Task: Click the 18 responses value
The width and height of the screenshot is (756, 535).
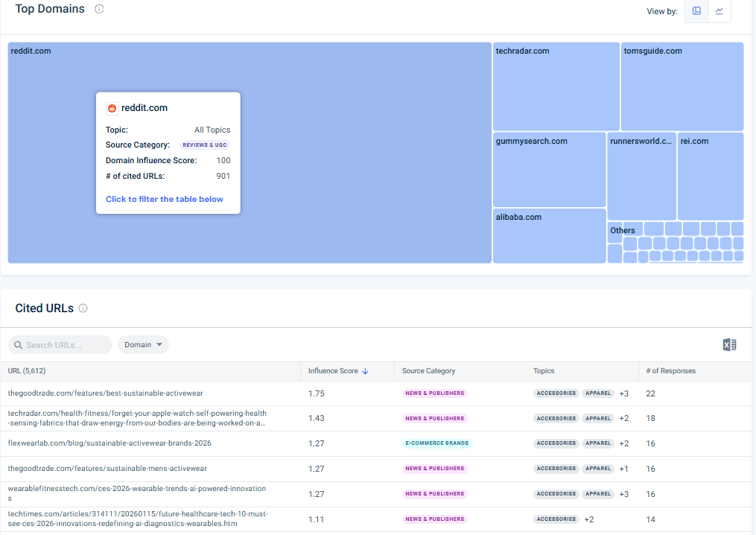Action: (x=650, y=418)
